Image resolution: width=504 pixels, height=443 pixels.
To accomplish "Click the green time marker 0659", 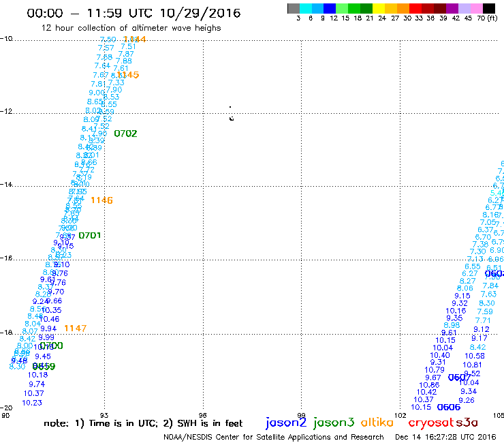I will pos(44,367).
